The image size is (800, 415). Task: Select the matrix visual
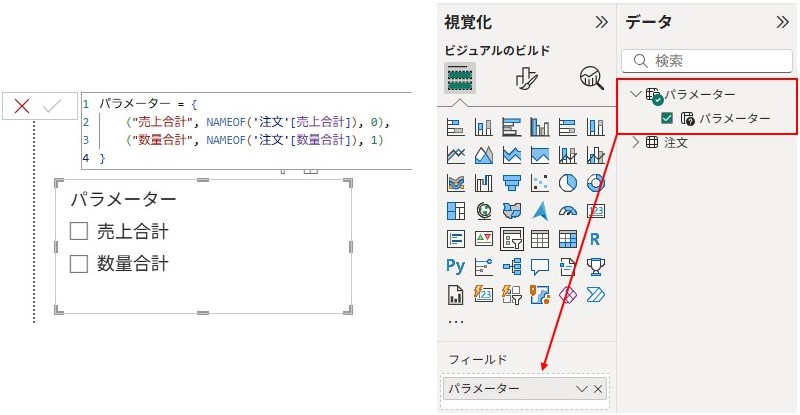568,239
